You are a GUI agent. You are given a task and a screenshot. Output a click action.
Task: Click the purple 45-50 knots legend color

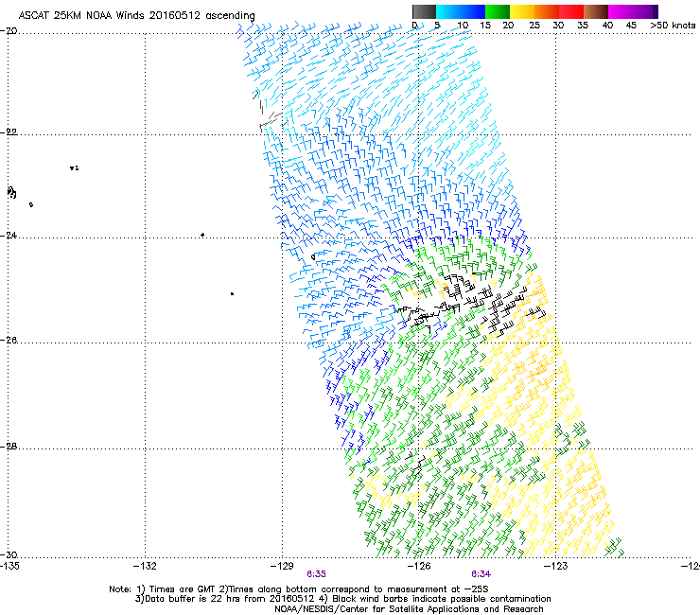click(x=645, y=11)
